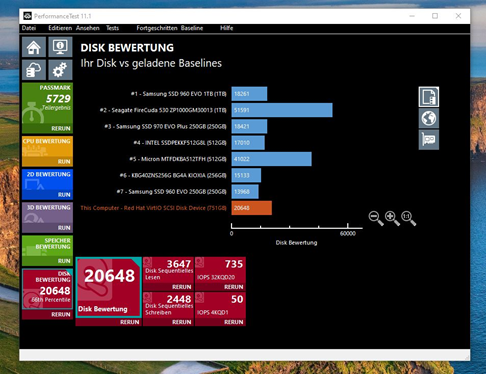The image size is (486, 374).
Task: Open the Editieren menu
Action: (x=60, y=28)
